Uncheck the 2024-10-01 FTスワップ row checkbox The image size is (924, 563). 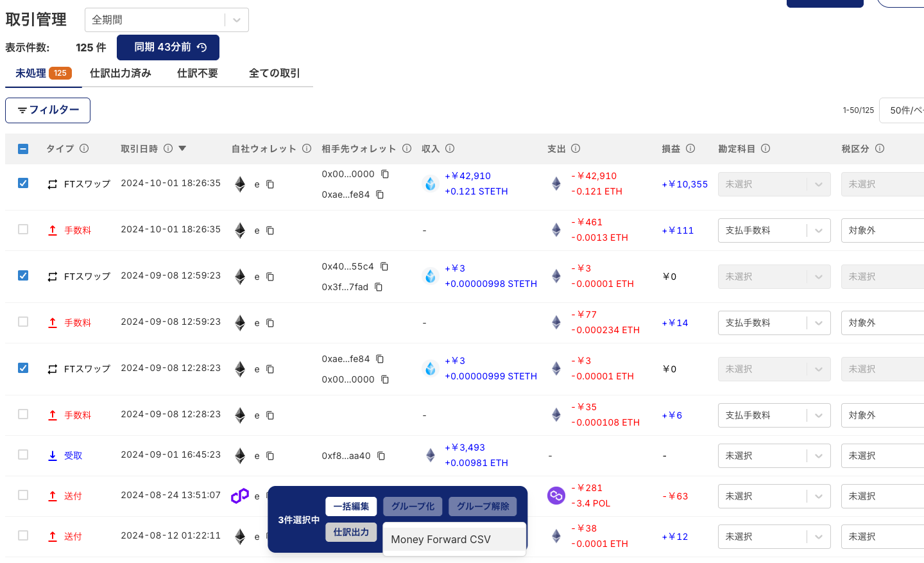point(23,183)
